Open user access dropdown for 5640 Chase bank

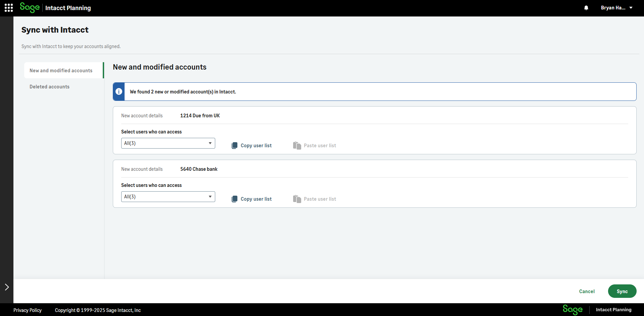[168, 197]
